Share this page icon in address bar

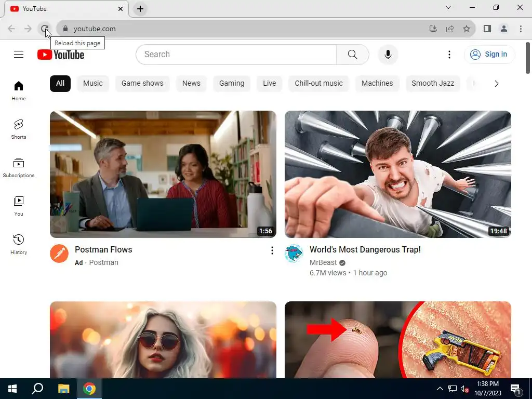[x=450, y=29]
